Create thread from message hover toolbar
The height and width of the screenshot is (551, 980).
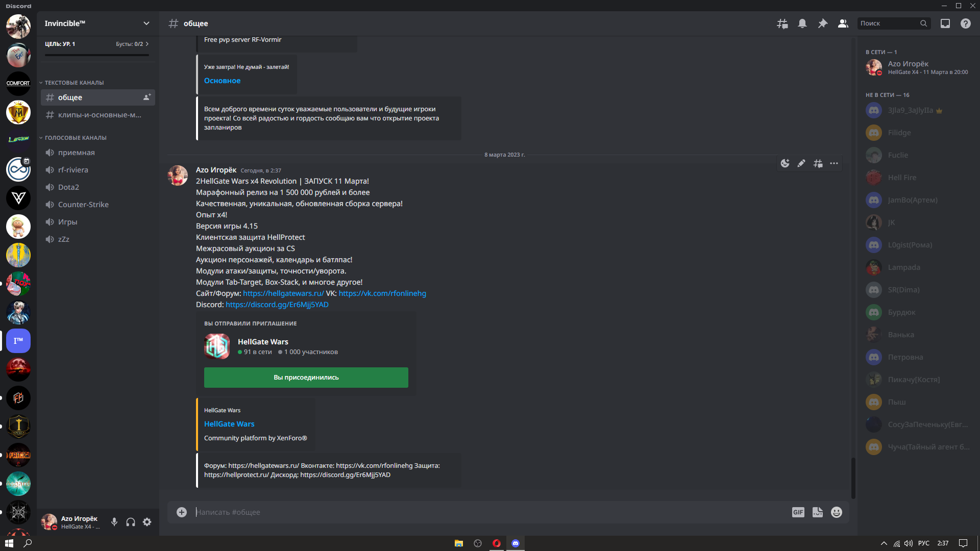(x=818, y=163)
